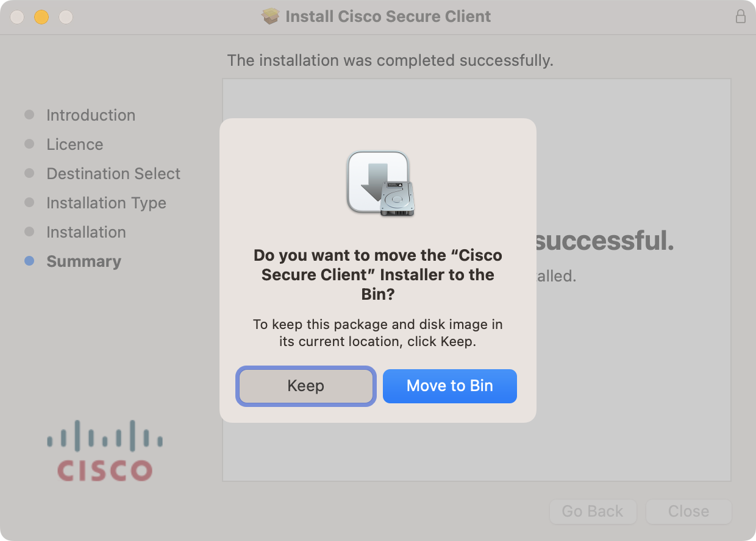Select the Introduction step in the sidebar
Image resolution: width=756 pixels, height=541 pixels.
pyautogui.click(x=90, y=115)
